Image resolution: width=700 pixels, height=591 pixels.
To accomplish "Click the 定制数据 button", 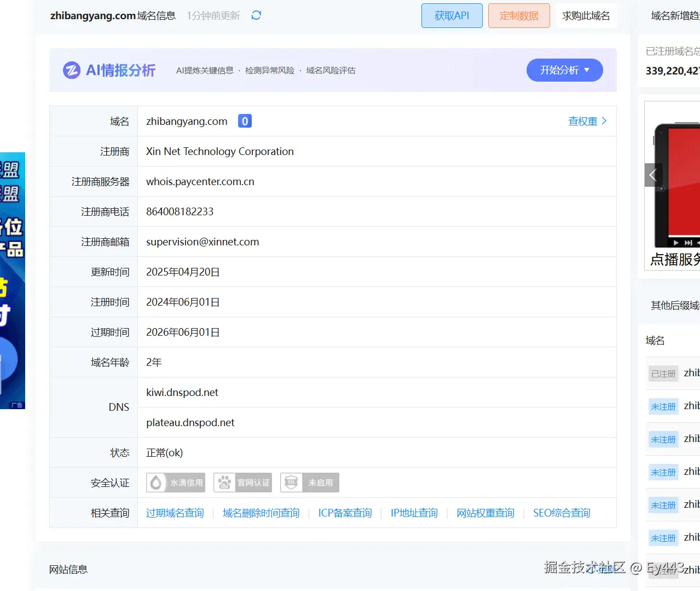I will point(519,15).
